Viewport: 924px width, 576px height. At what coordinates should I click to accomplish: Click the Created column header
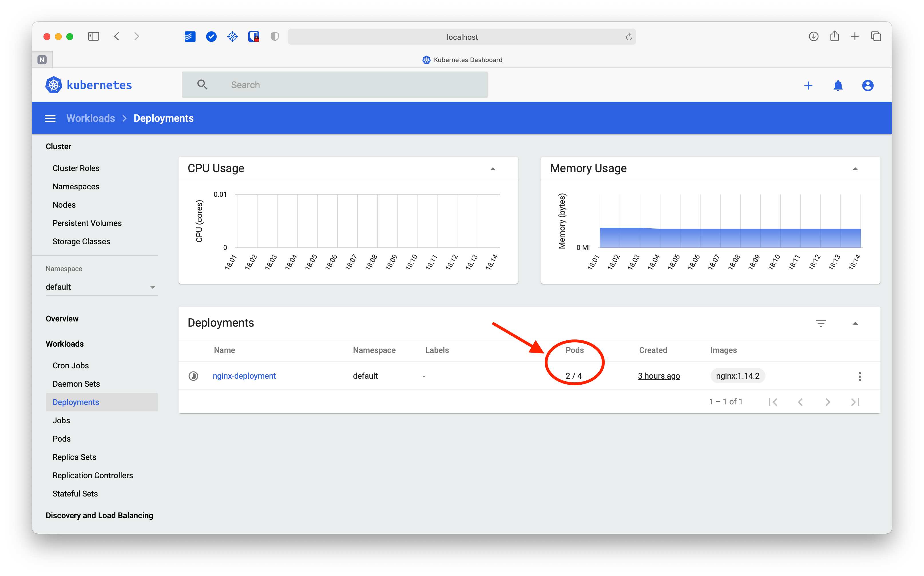coord(653,350)
